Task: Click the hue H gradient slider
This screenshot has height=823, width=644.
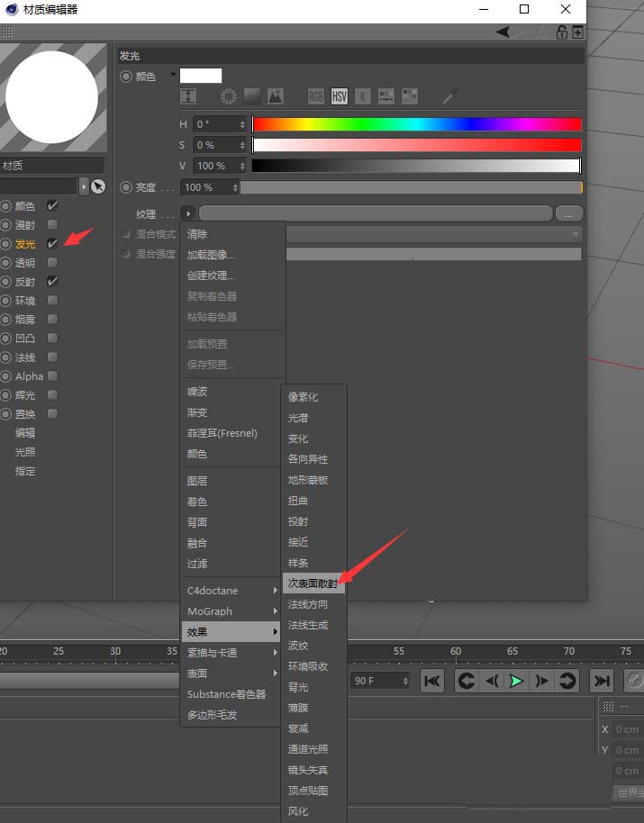Action: tap(417, 124)
